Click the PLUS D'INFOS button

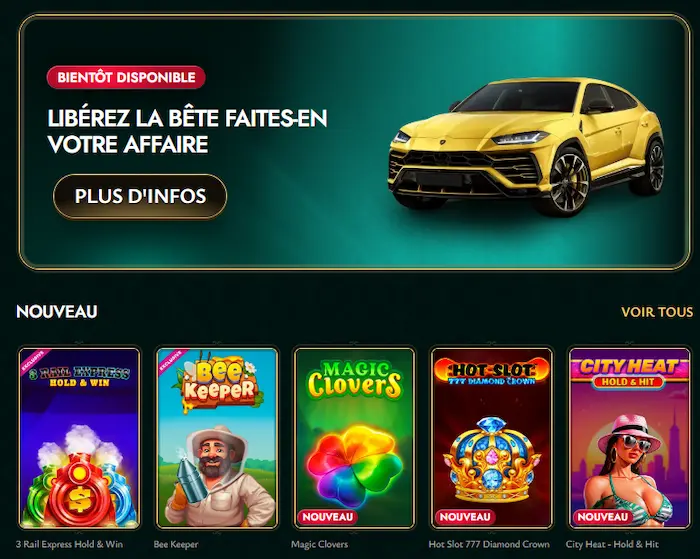point(140,196)
